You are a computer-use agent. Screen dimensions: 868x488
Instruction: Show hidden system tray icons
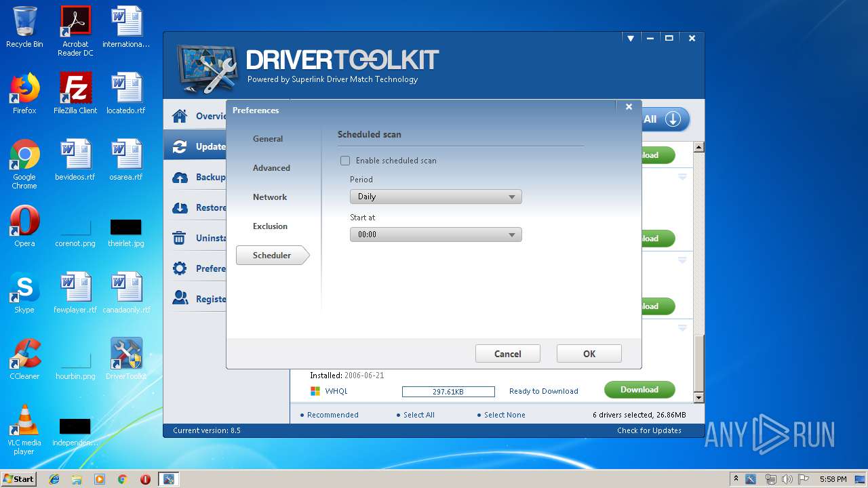point(736,479)
